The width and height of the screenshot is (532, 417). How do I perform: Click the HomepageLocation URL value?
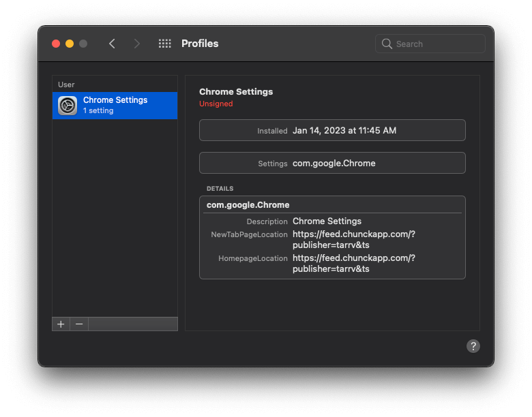pos(354,264)
